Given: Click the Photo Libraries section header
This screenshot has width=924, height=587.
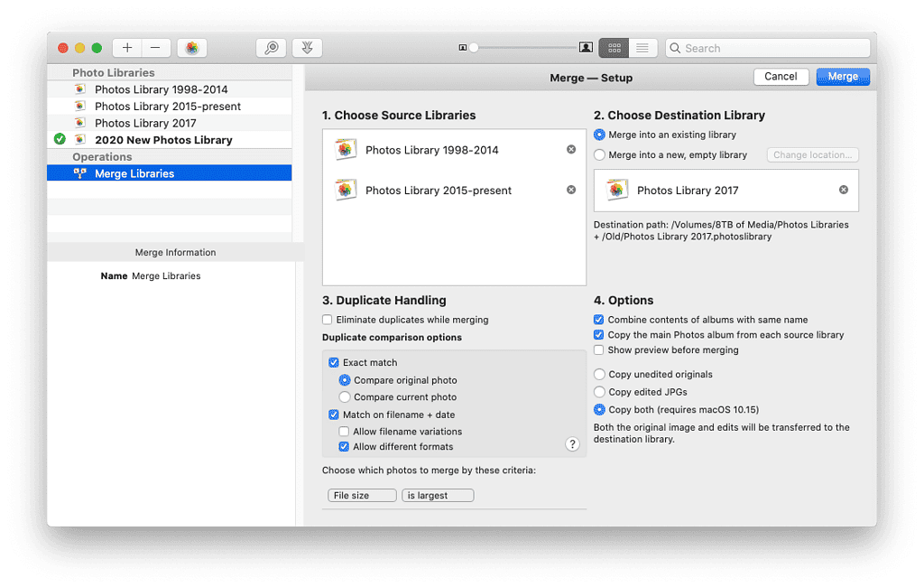Looking at the screenshot, I should (x=114, y=72).
